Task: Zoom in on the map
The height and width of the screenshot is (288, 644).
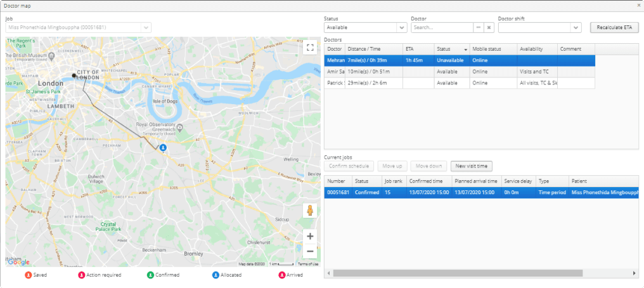Action: [310, 236]
